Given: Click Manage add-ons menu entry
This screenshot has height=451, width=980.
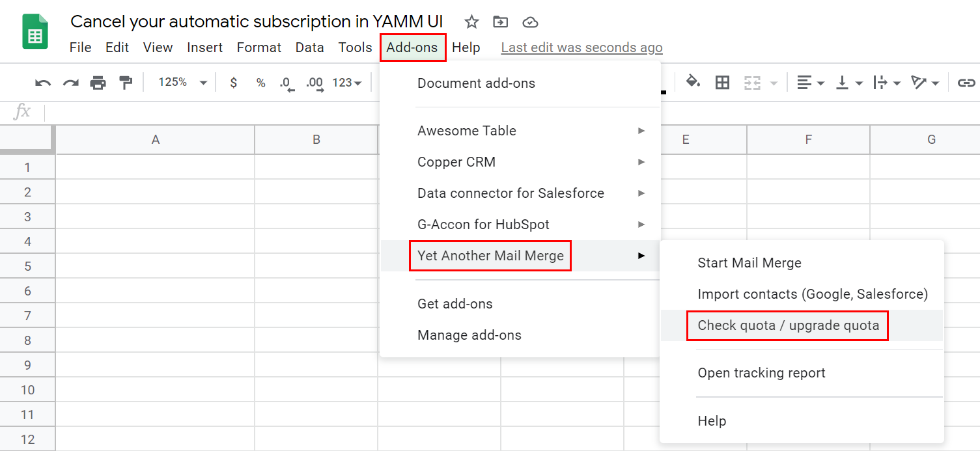Looking at the screenshot, I should click(x=469, y=335).
